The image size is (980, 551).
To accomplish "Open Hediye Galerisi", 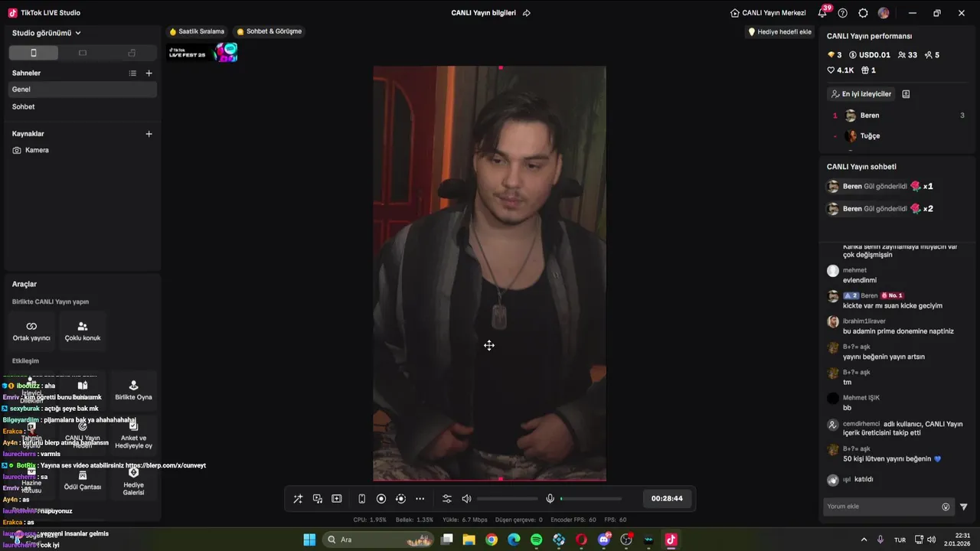I will tap(133, 481).
